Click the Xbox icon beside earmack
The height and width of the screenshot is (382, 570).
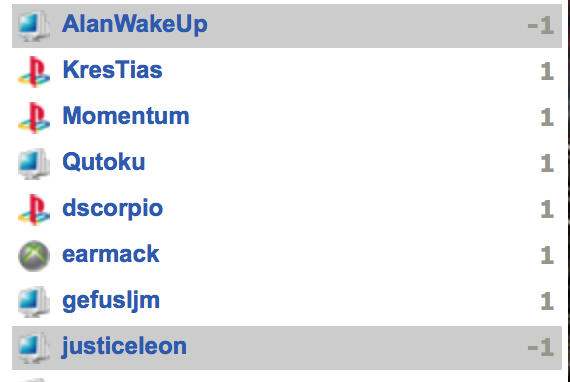point(34,256)
